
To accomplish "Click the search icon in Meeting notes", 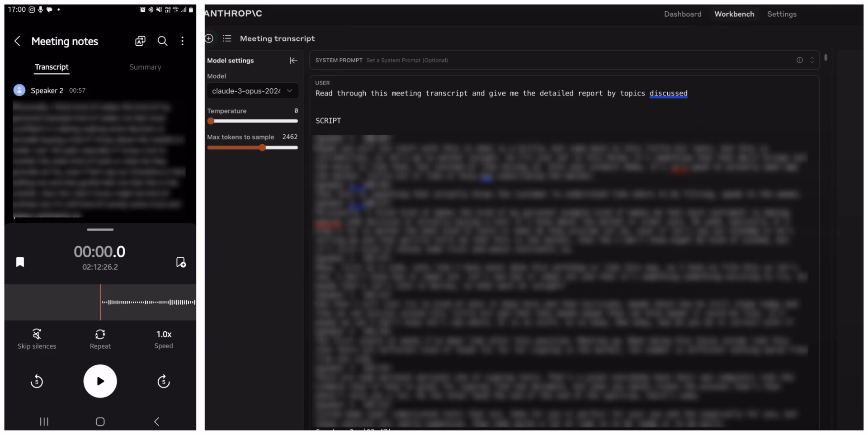I will (x=162, y=41).
